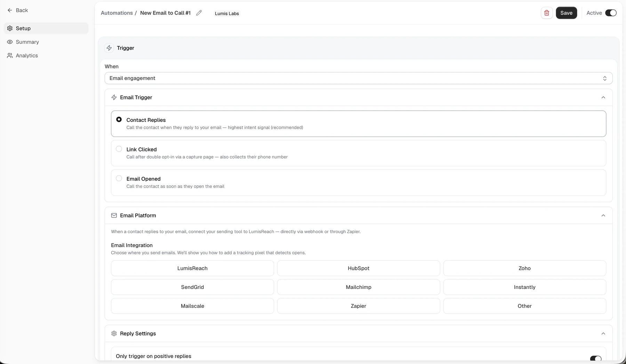Choose Mailscale email integration
This screenshot has width=626, height=364.
click(x=192, y=306)
